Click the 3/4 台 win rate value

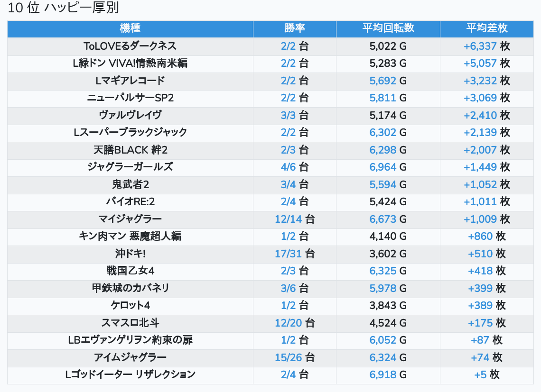pos(295,184)
